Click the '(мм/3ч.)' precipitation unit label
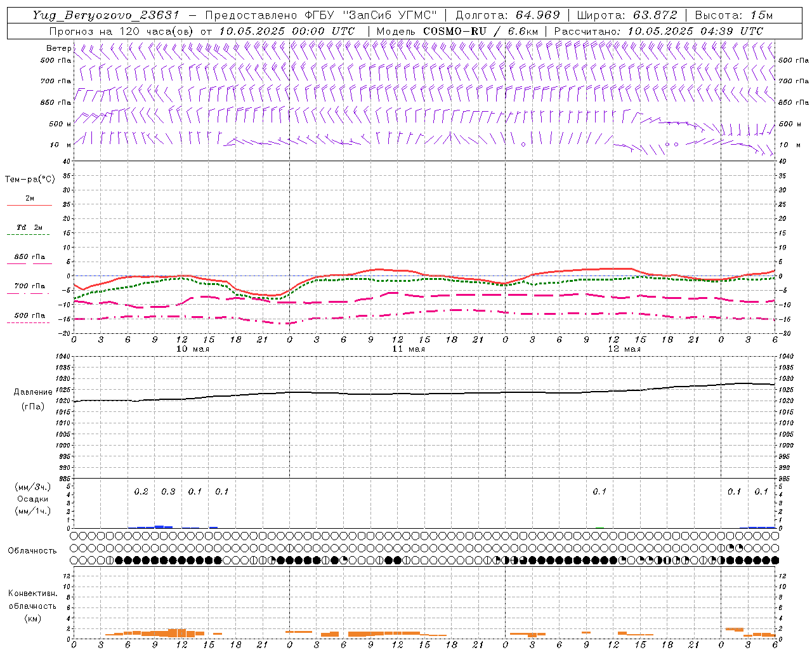 (32, 487)
